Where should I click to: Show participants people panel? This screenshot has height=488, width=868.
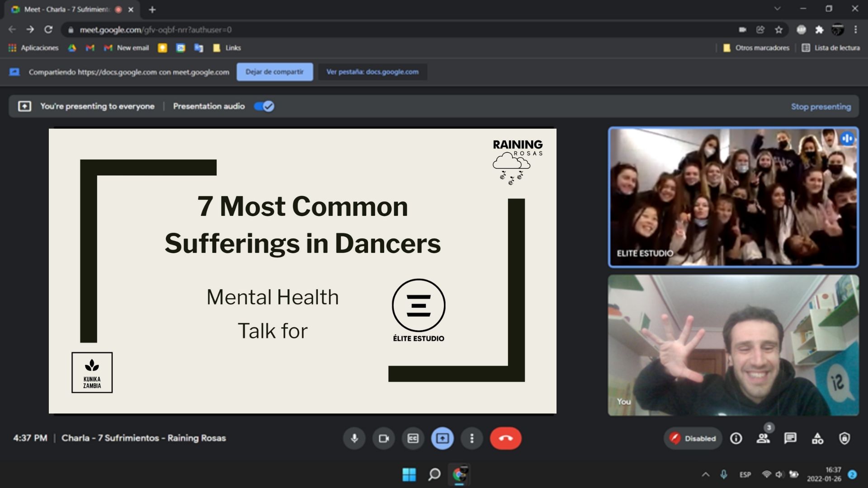point(763,438)
